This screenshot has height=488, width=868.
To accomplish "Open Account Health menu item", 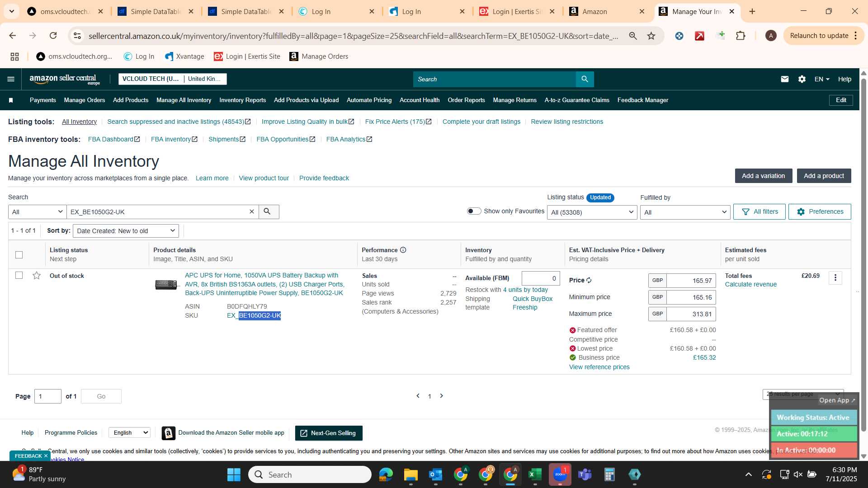I will pos(420,100).
